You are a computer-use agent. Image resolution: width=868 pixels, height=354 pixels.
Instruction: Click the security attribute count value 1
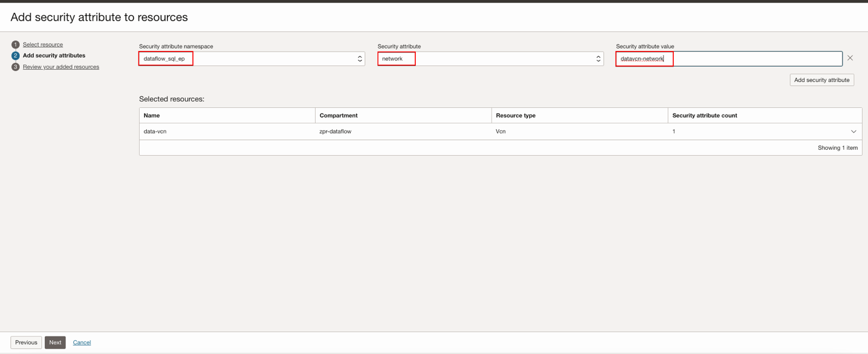coord(674,132)
